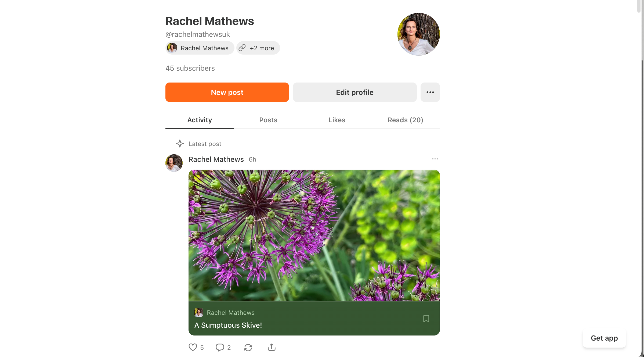
Task: Bookmark the A Sumptuous Skive post
Action: coord(426,319)
